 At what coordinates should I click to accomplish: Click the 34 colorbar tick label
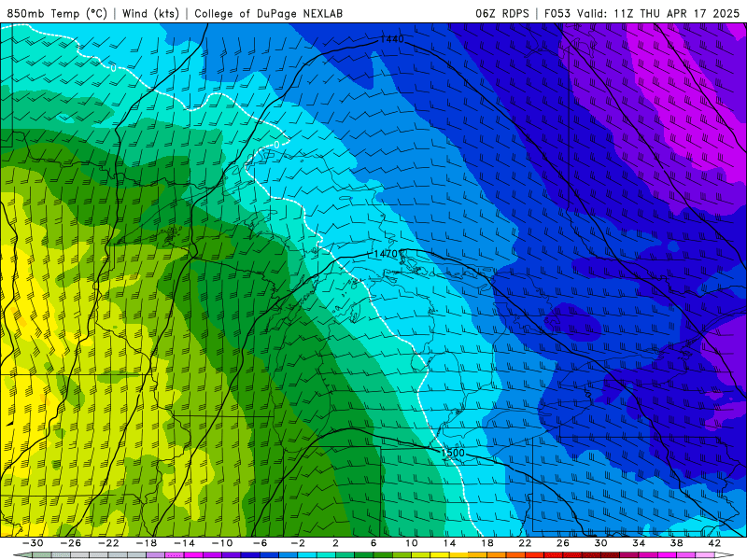coord(639,543)
